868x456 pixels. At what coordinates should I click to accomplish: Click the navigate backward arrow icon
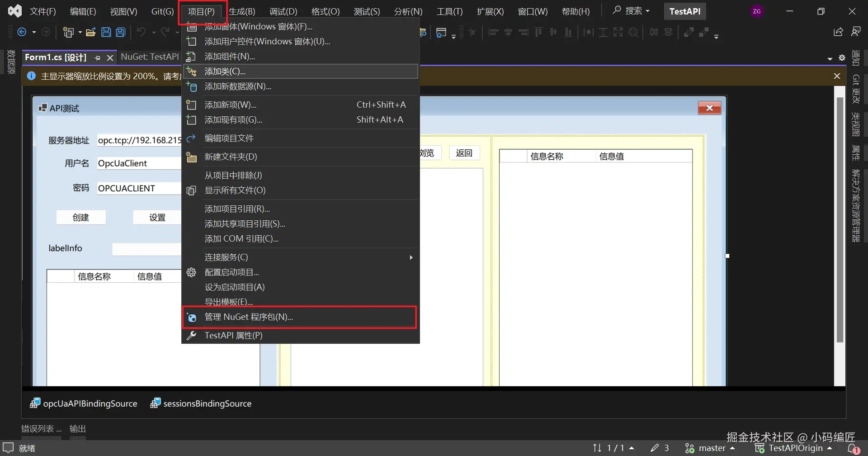22,32
